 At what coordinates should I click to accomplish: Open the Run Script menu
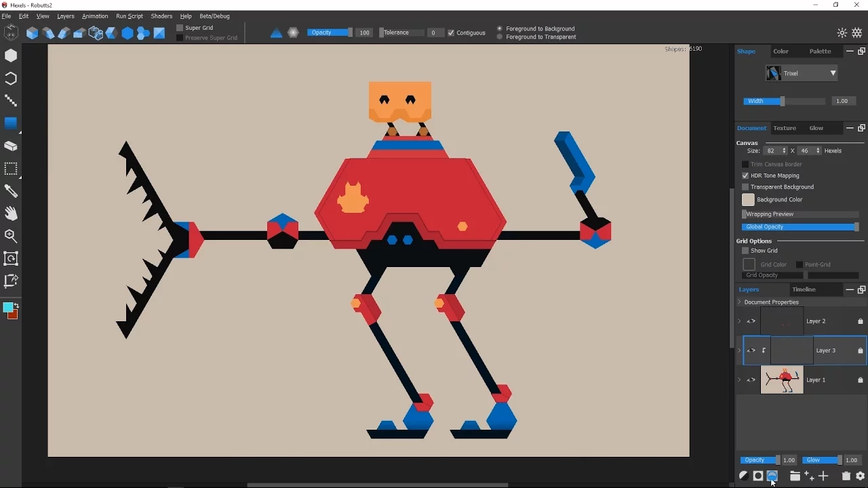tap(130, 16)
